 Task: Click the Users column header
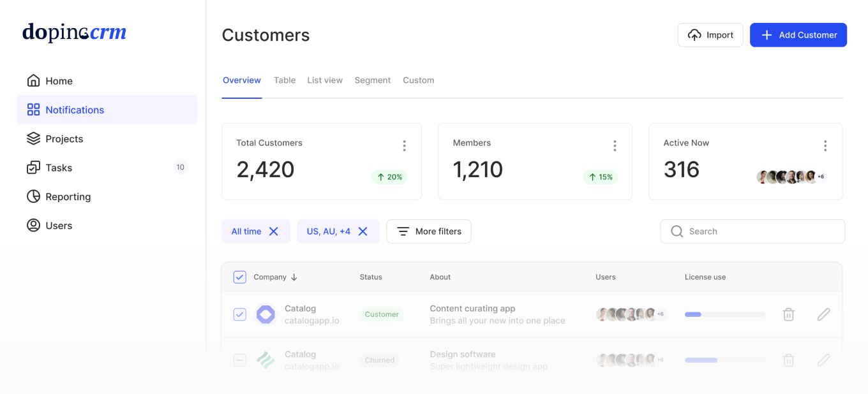(x=606, y=277)
